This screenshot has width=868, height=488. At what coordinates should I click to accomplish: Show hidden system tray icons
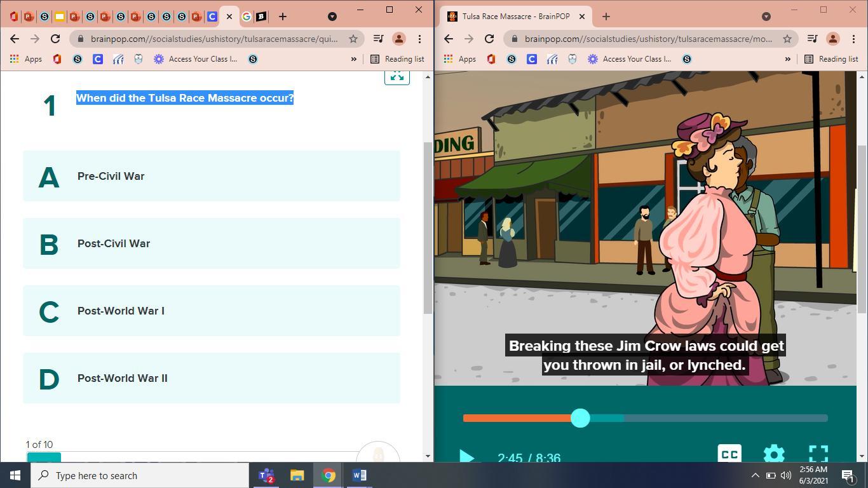(755, 475)
